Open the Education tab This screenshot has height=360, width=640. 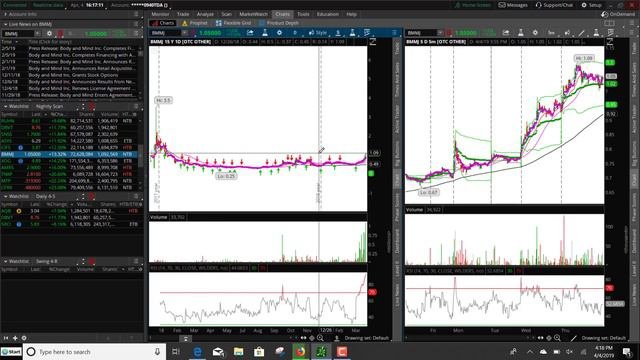pos(328,14)
